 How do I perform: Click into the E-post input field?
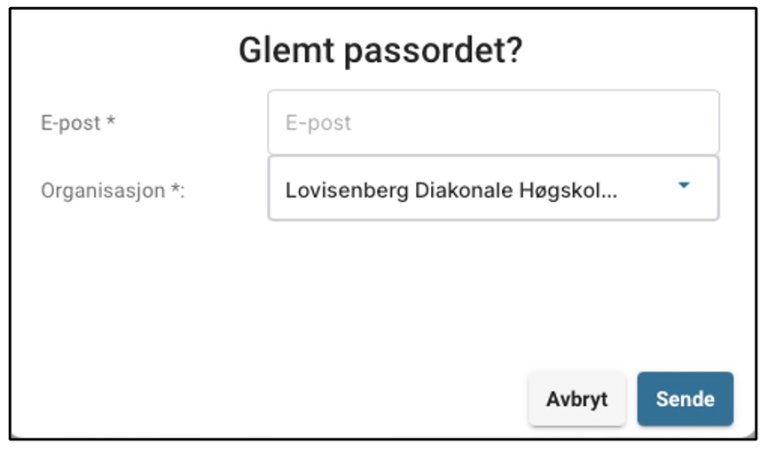(x=492, y=123)
